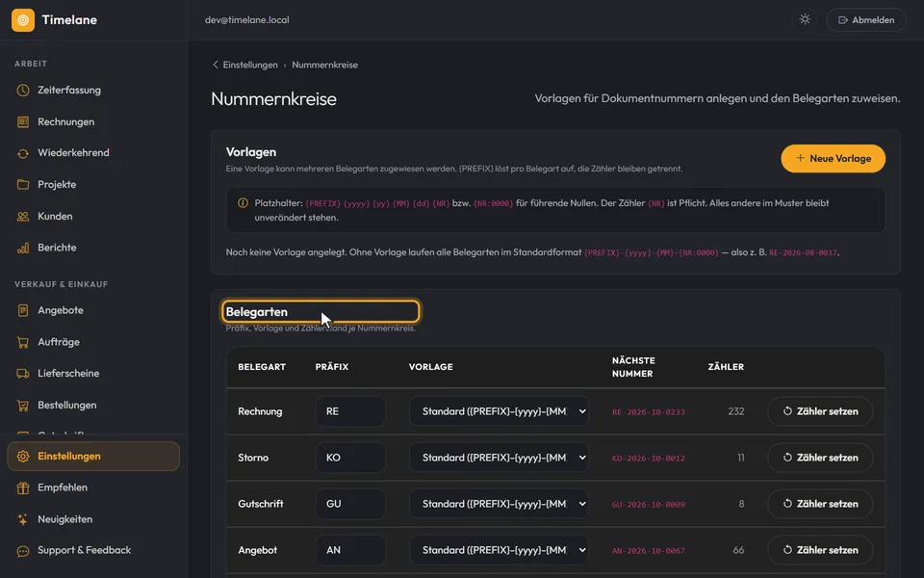Image resolution: width=924 pixels, height=578 pixels.
Task: Create a new template with Neue Vorlage
Action: click(x=834, y=159)
